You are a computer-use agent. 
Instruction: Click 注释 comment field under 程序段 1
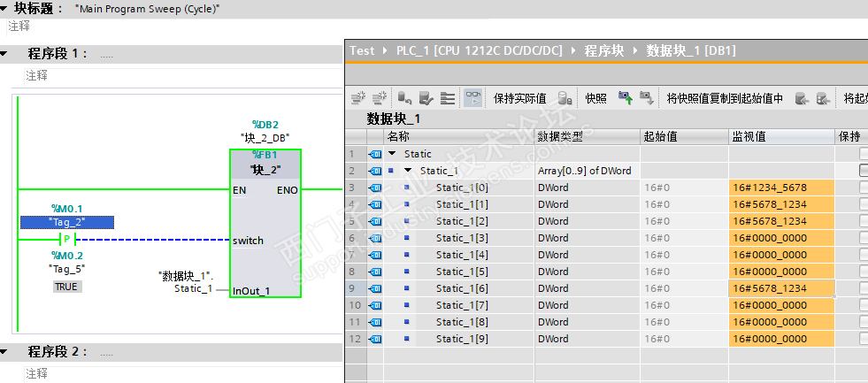pos(182,76)
